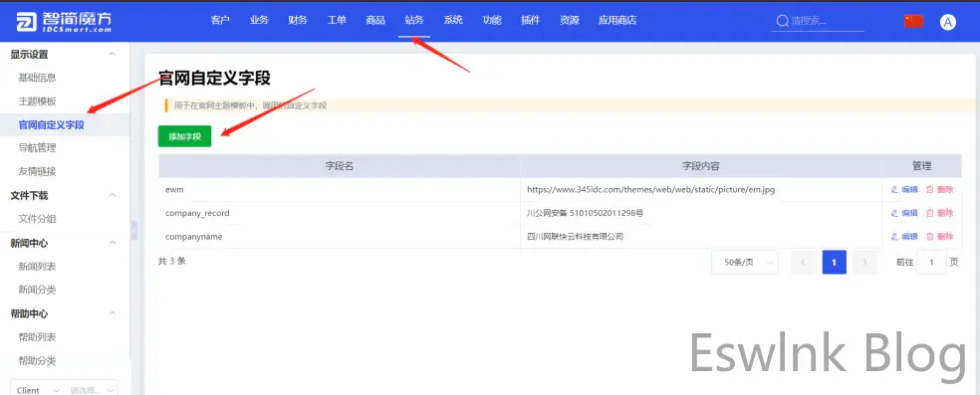Screen dimensions: 980x395
Task: Collapse the 新闻中心 sidebar section
Action: (x=113, y=243)
